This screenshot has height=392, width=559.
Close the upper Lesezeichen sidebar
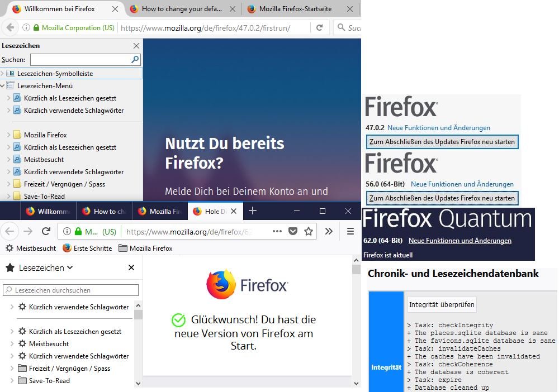click(x=136, y=46)
